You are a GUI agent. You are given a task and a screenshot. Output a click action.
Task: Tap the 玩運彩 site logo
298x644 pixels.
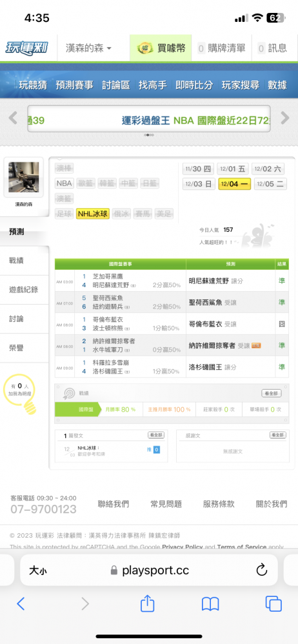pos(26,48)
